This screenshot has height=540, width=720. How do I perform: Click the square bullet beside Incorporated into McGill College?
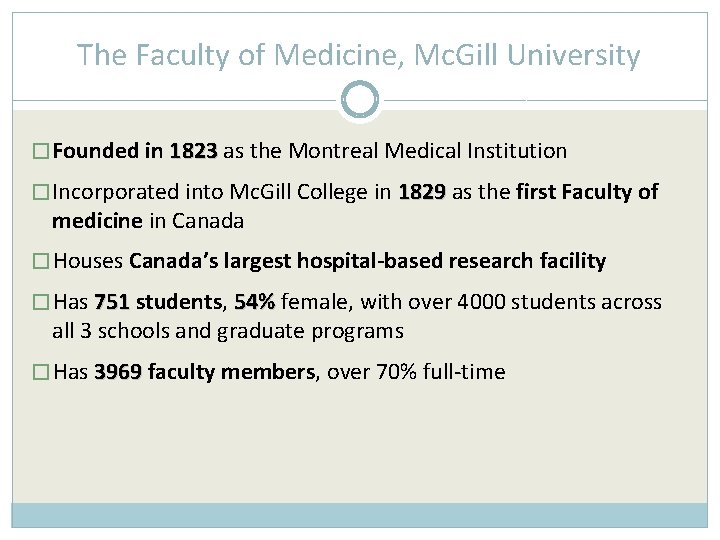coord(41,192)
